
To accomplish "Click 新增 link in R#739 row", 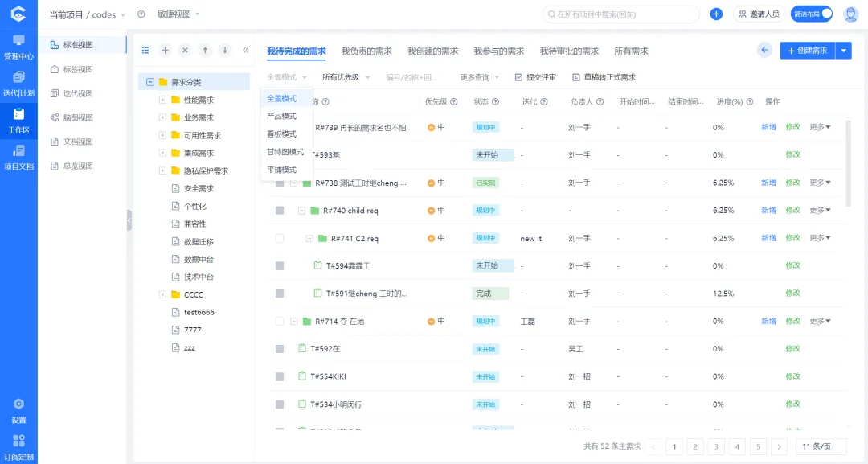I will tap(768, 127).
